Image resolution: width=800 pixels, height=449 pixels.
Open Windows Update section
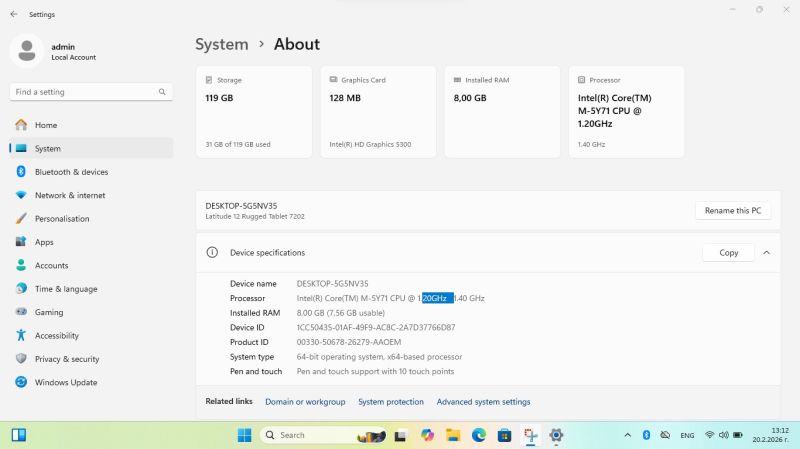(x=65, y=382)
